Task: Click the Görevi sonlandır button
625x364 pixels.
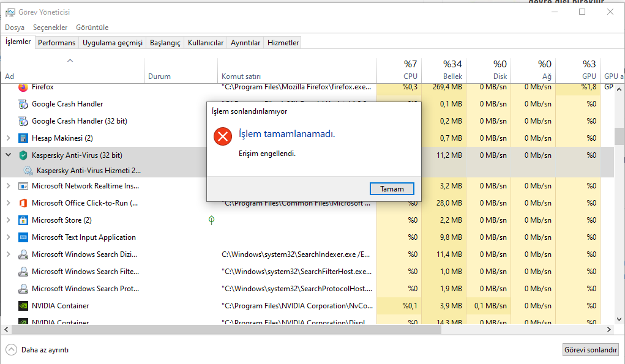Action: coord(591,350)
